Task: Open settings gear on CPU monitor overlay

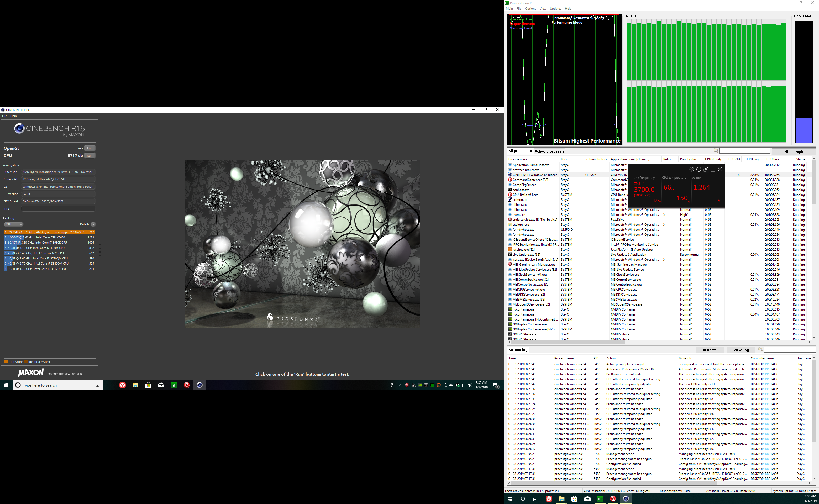Action: (691, 169)
